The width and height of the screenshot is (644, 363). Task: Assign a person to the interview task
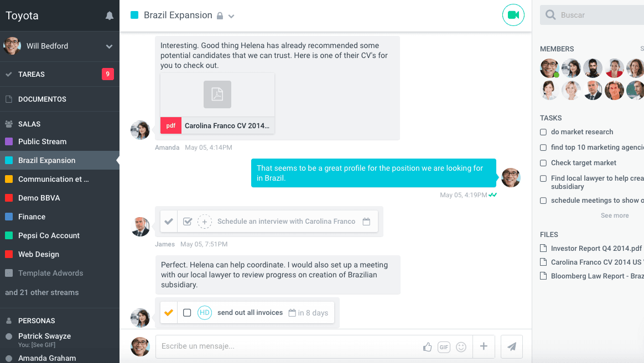[205, 222]
